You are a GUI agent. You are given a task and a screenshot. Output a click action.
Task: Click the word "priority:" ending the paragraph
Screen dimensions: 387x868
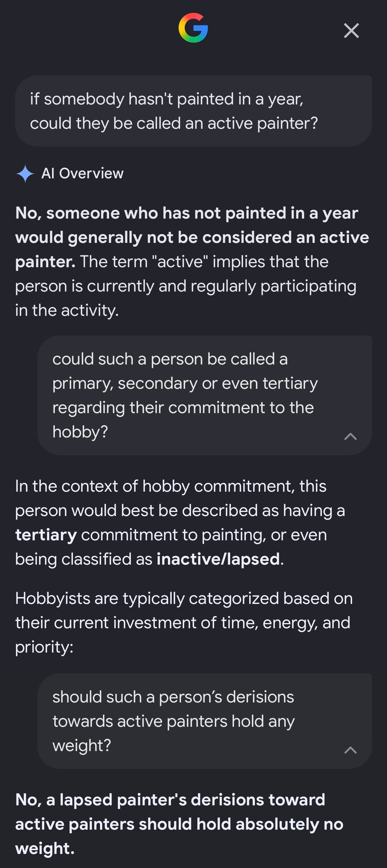pyautogui.click(x=44, y=647)
